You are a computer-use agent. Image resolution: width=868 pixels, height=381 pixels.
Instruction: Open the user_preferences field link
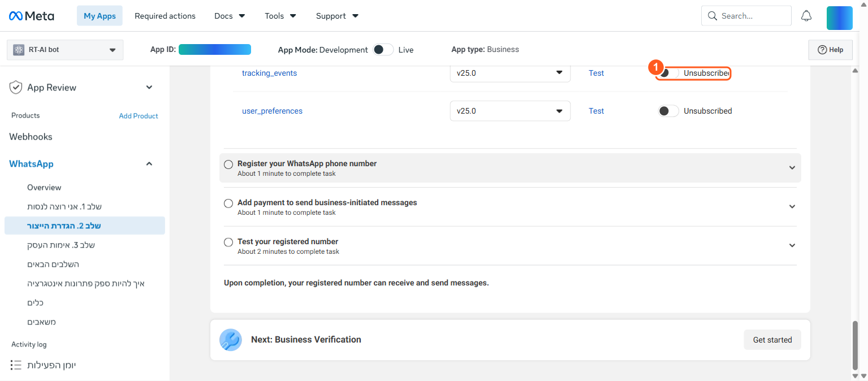[x=272, y=111]
